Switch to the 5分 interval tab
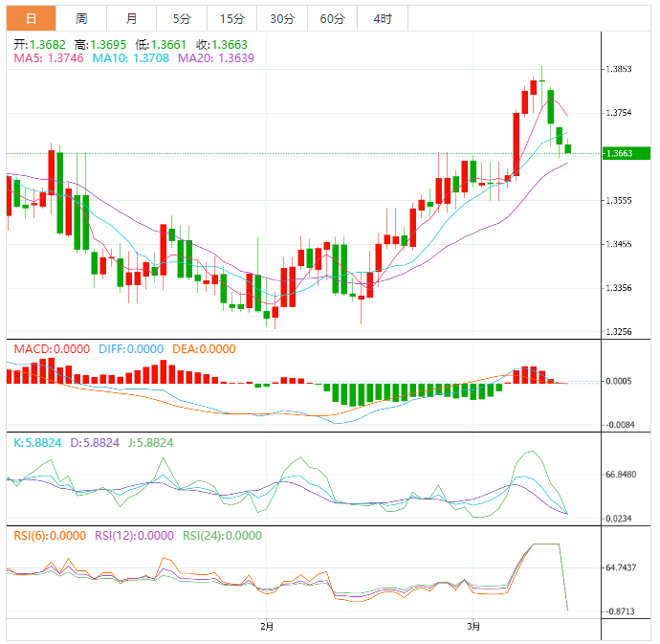The image size is (660, 644). (181, 18)
